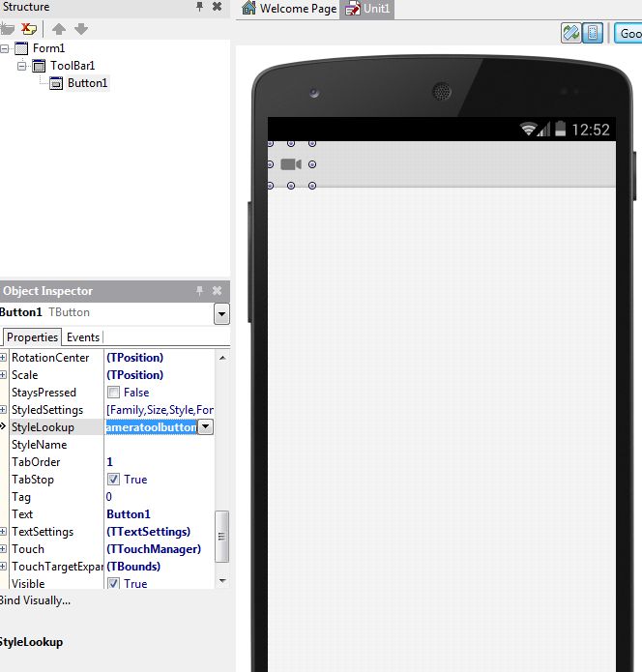Pin the Object Inspector panel
Image resolution: width=642 pixels, height=672 pixels.
pyautogui.click(x=199, y=291)
